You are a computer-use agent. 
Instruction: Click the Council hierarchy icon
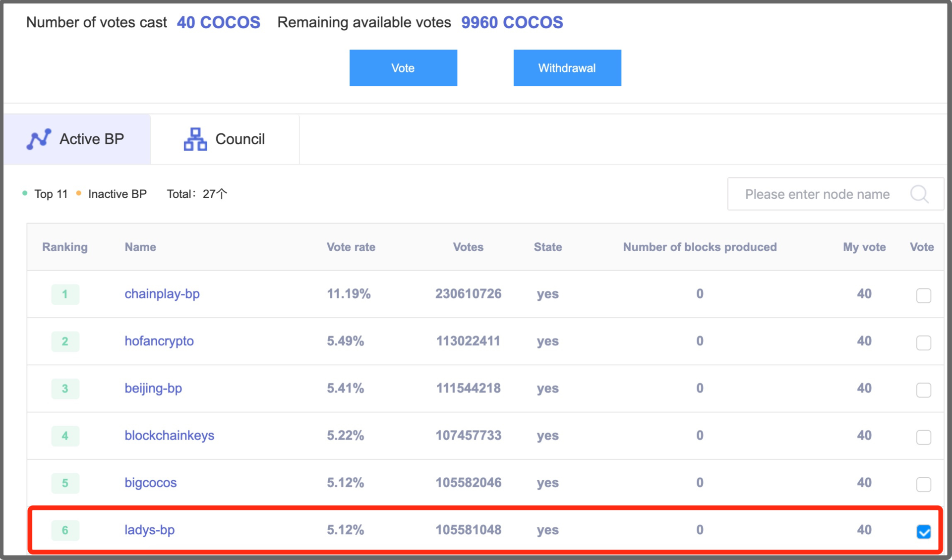click(195, 139)
